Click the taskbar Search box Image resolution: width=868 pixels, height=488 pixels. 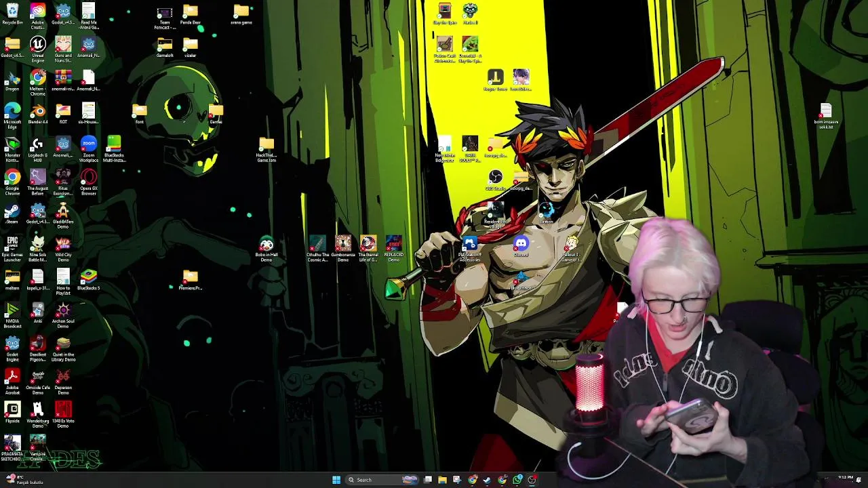[x=384, y=480]
